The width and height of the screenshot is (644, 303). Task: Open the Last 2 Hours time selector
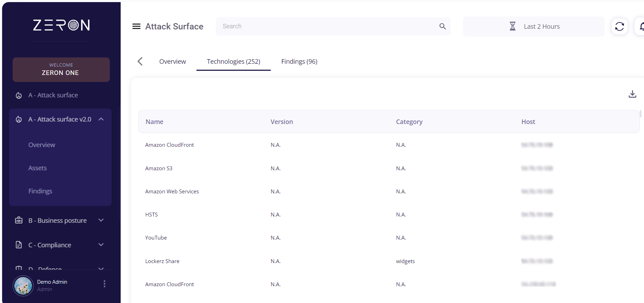click(x=534, y=26)
